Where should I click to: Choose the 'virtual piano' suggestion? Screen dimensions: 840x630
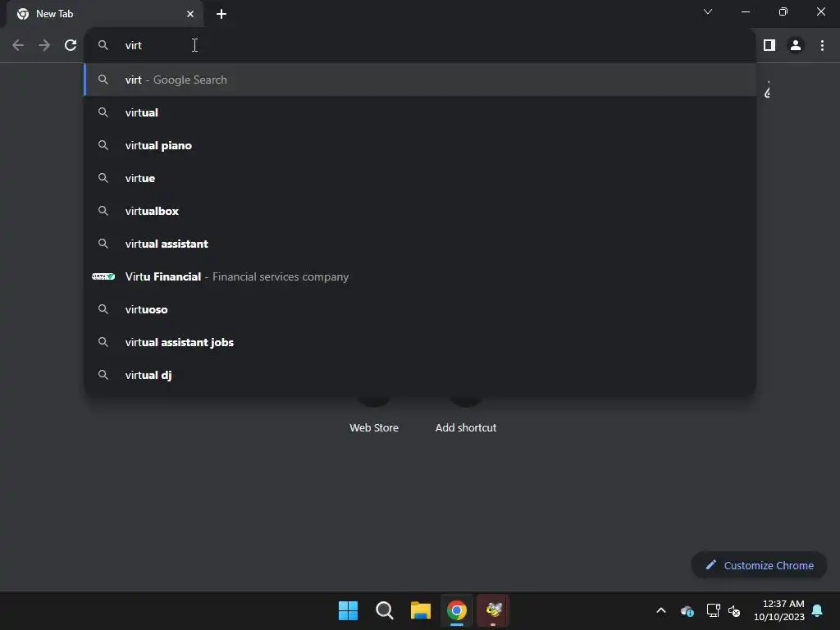pos(420,145)
